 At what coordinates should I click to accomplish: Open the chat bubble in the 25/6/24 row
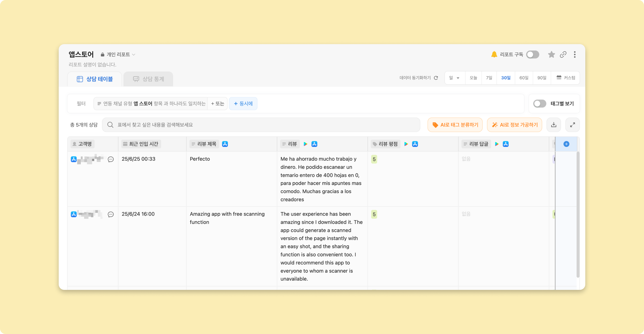click(111, 214)
